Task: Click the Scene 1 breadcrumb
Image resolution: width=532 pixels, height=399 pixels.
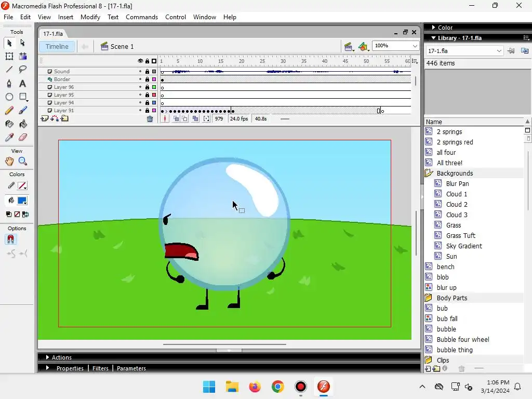Action: [x=117, y=46]
